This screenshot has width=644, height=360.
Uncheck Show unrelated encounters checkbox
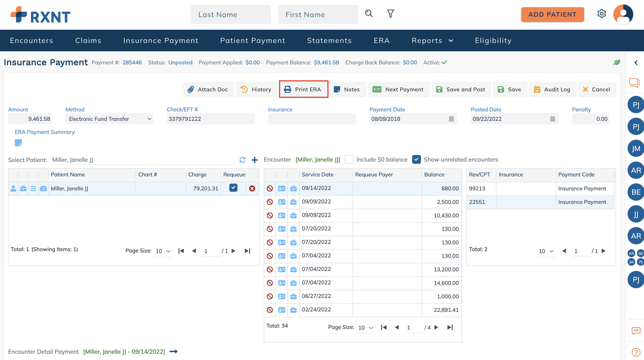point(416,160)
